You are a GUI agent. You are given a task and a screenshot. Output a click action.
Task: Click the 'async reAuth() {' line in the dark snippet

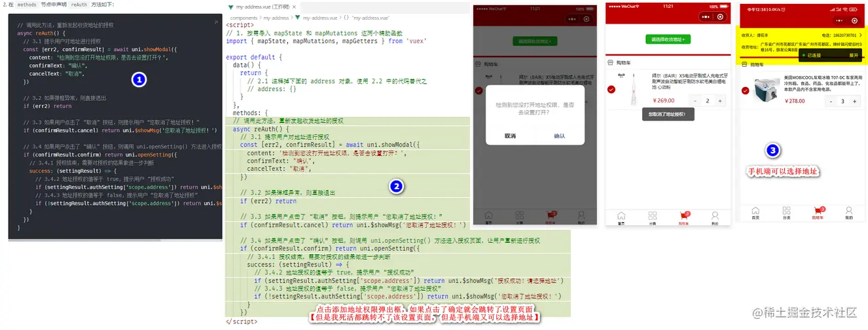pos(43,32)
